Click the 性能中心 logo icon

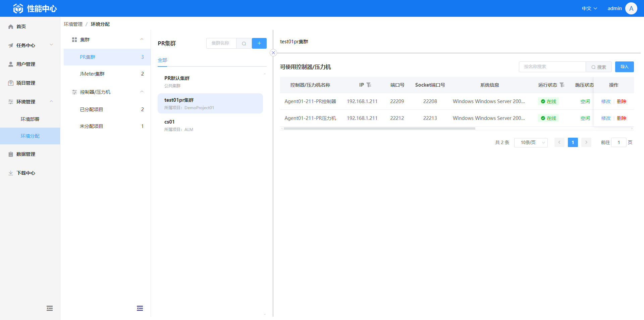coord(18,8)
